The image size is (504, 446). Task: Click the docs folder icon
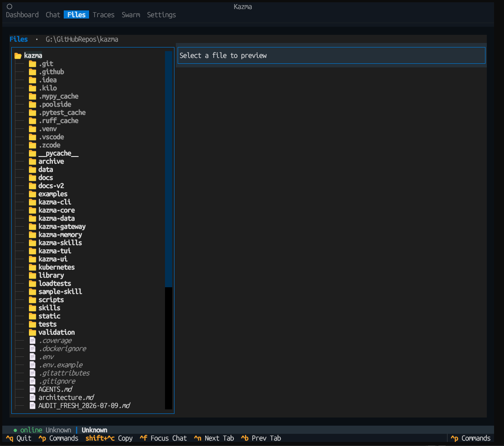(33, 178)
